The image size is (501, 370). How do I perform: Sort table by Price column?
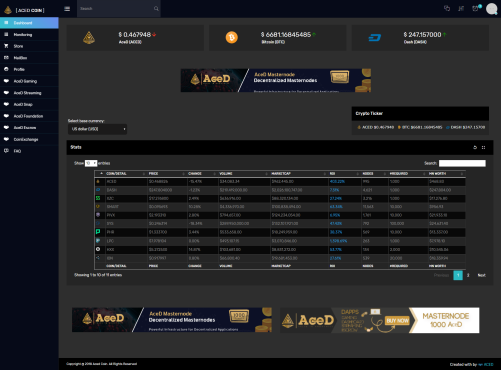point(167,174)
